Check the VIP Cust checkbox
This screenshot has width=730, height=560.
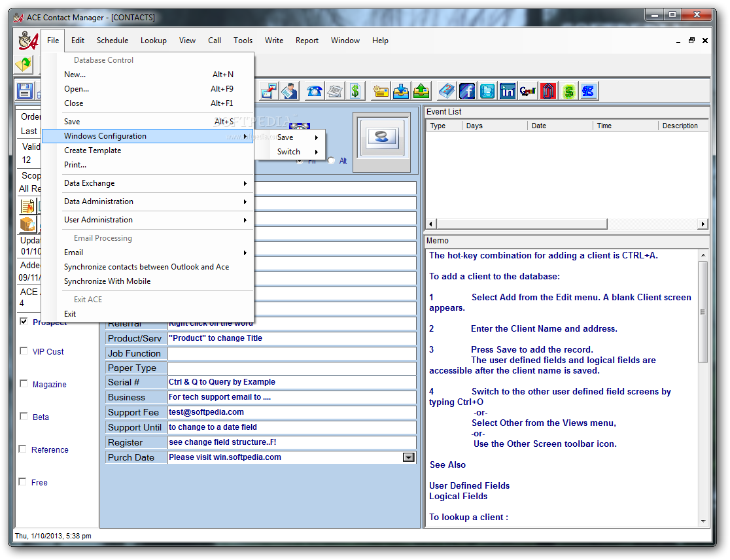point(24,351)
